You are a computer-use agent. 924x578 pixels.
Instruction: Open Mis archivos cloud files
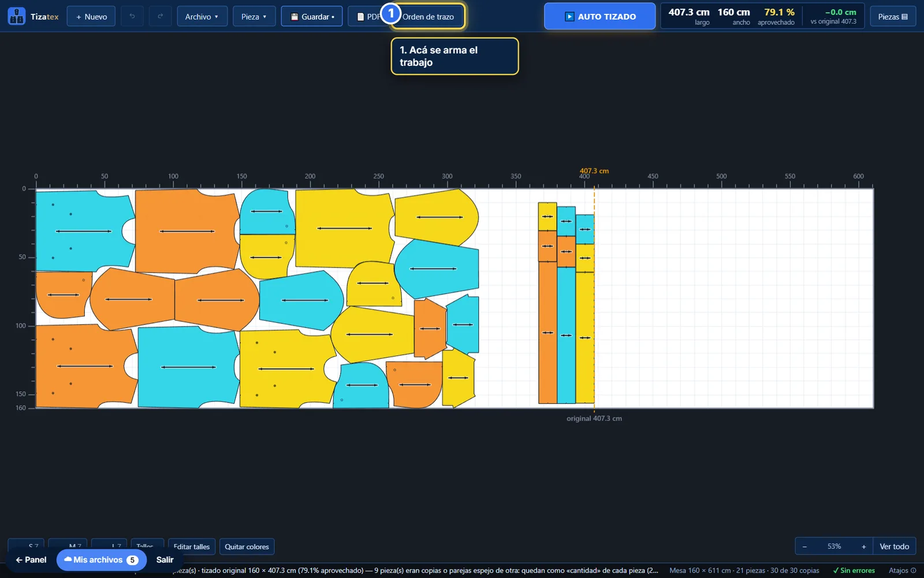(x=102, y=560)
